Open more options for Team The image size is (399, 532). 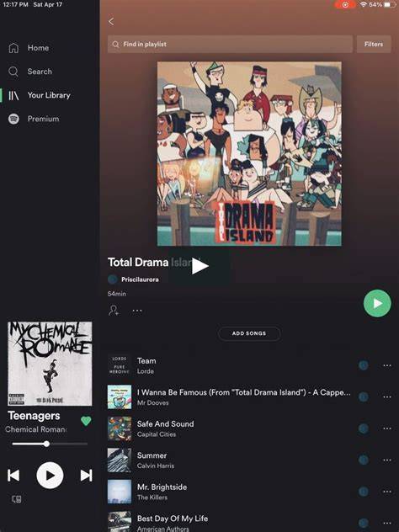click(x=387, y=365)
